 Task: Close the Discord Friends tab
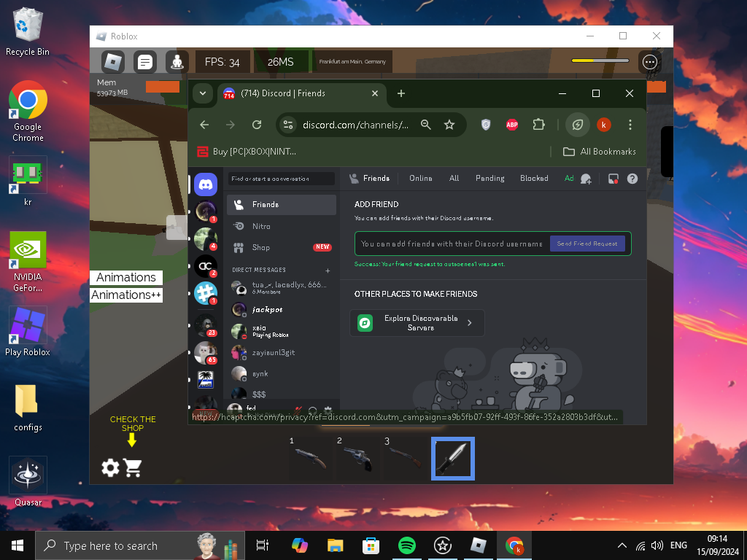coord(375,93)
